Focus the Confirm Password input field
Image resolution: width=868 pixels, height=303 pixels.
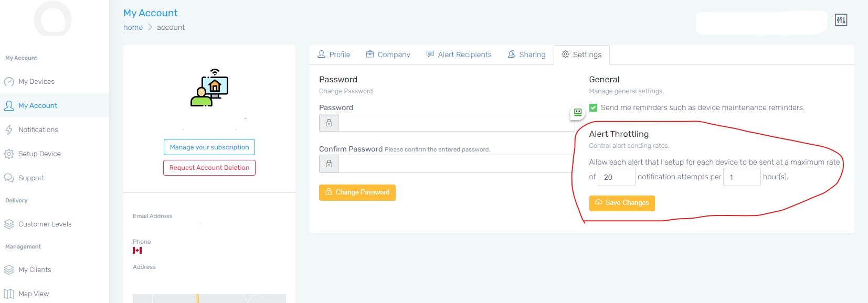click(457, 164)
